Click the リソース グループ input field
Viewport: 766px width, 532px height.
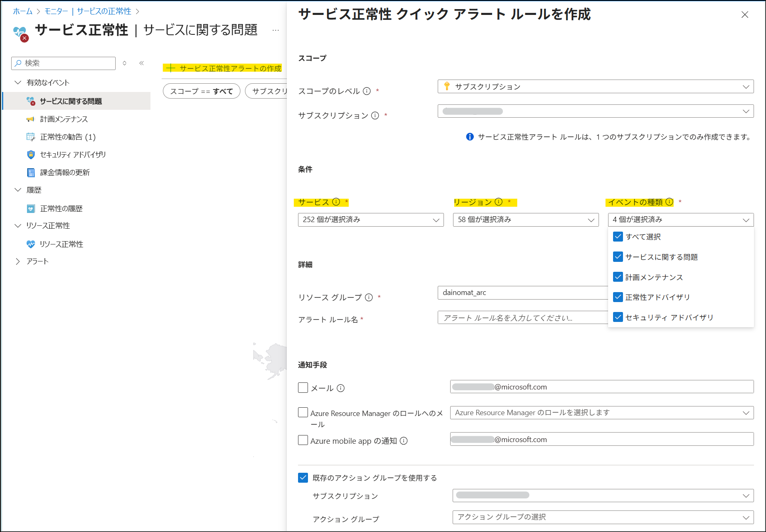point(523,293)
